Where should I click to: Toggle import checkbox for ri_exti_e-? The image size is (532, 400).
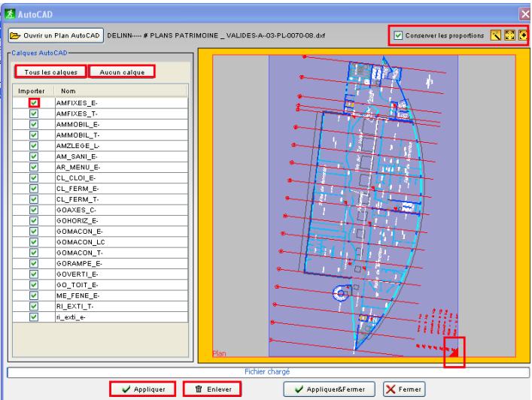pyautogui.click(x=34, y=317)
